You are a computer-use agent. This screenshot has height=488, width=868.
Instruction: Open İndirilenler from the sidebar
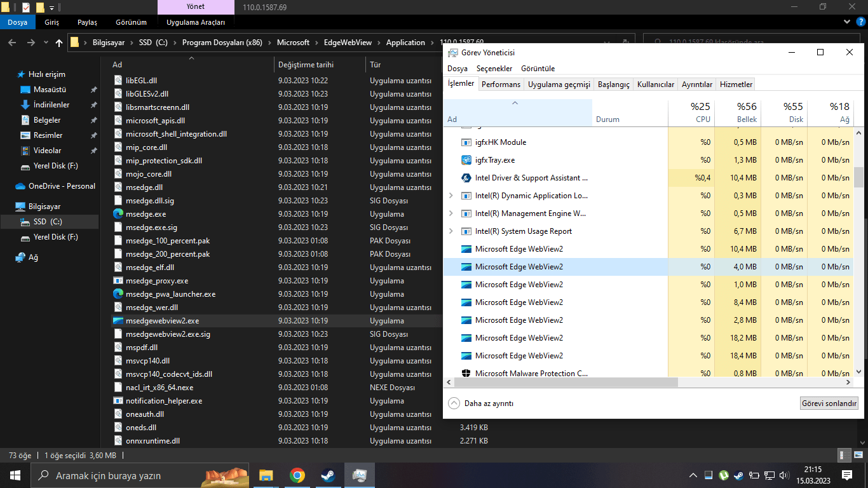click(x=51, y=105)
